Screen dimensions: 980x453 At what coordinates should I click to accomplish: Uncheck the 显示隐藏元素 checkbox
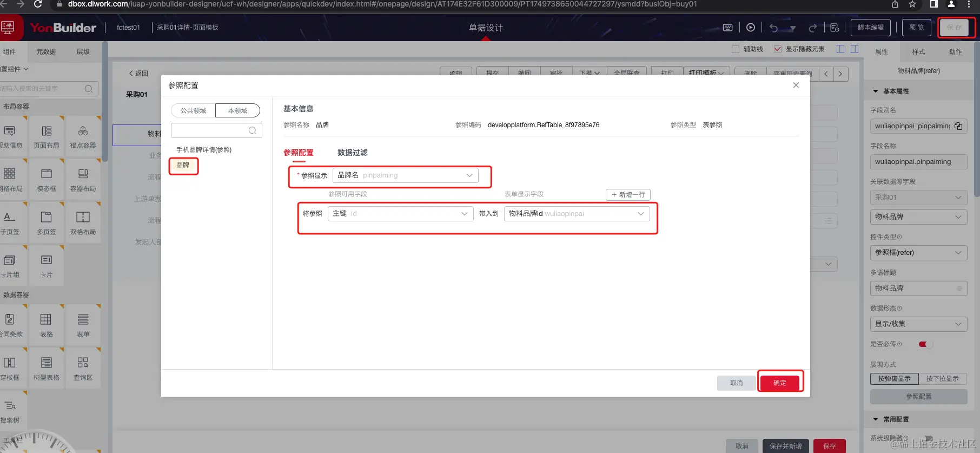(x=778, y=49)
